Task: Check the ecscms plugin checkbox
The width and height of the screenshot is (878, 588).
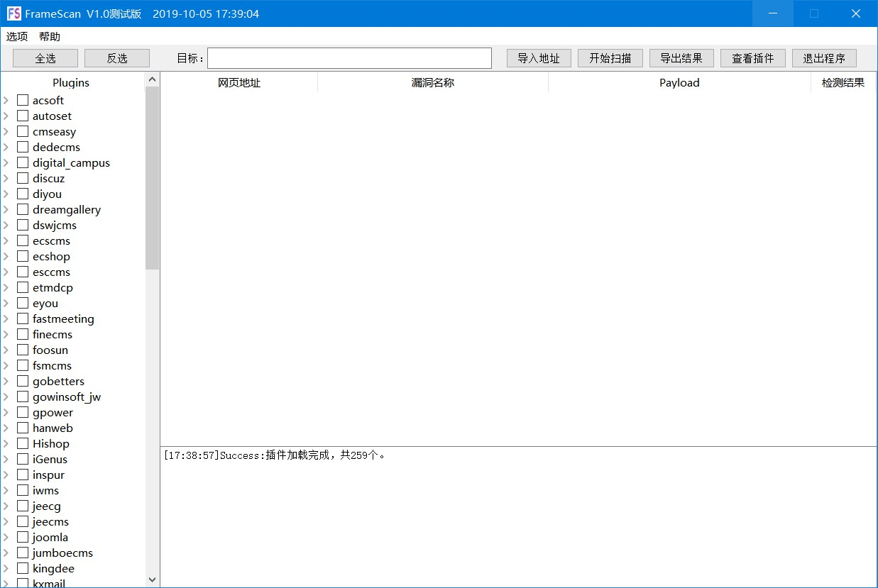Action: pyautogui.click(x=23, y=240)
